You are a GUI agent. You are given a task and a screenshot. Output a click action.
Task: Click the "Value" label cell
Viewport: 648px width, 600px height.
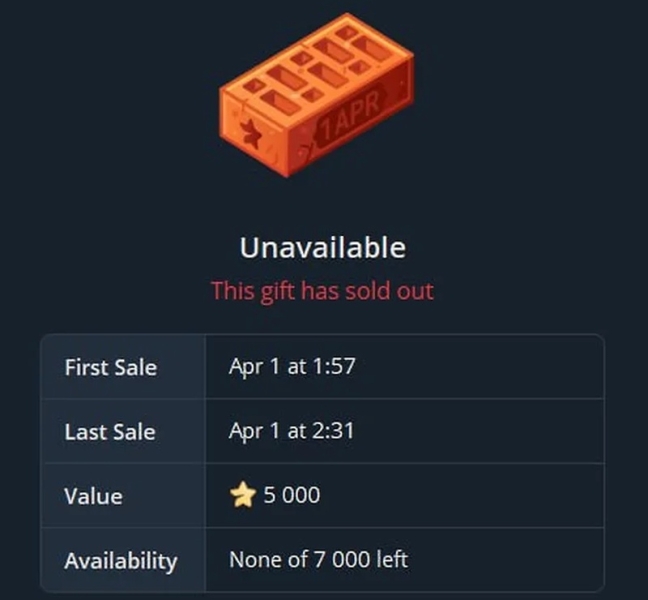tap(94, 495)
